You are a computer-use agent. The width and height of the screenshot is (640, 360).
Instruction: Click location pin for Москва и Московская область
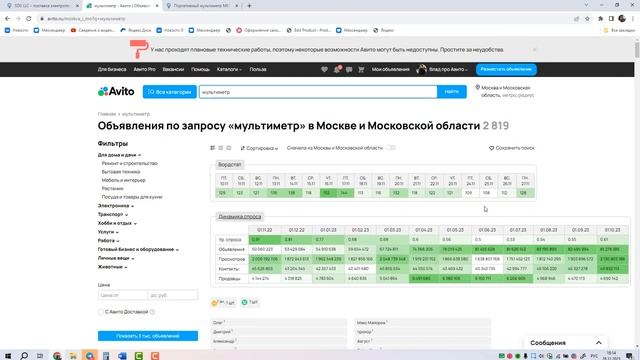(478, 87)
